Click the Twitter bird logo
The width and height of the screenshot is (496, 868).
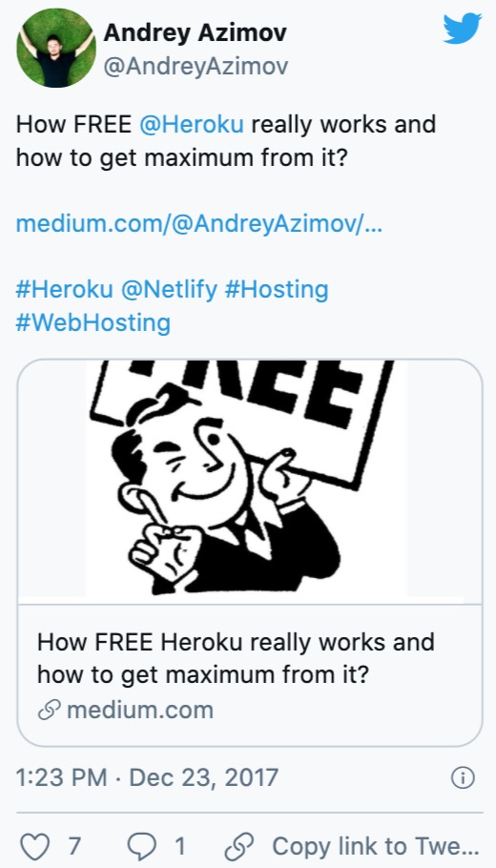tap(463, 29)
